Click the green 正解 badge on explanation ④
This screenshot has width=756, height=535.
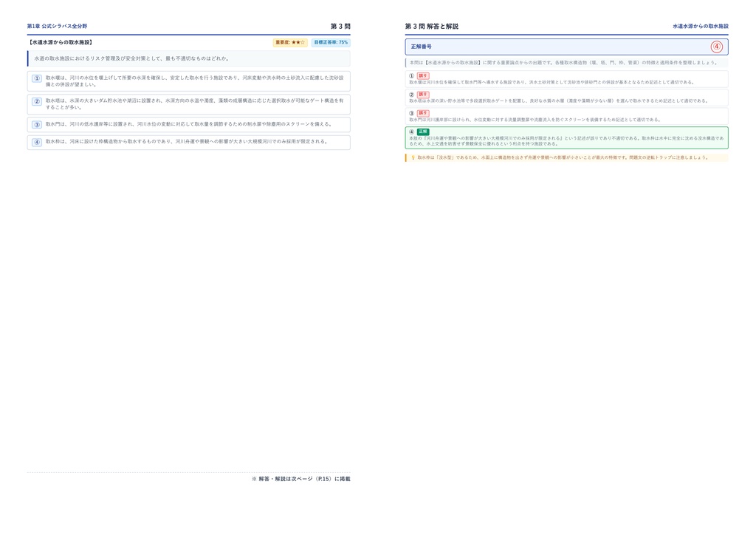pyautogui.click(x=423, y=132)
